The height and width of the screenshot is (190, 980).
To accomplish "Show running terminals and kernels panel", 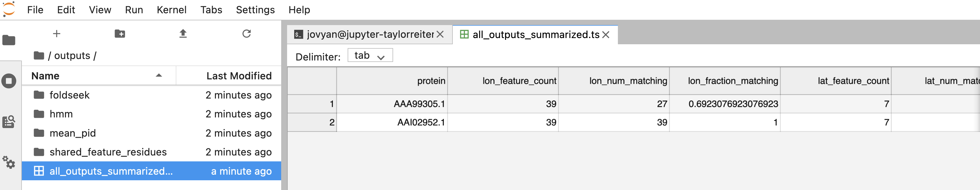I will tap(9, 81).
